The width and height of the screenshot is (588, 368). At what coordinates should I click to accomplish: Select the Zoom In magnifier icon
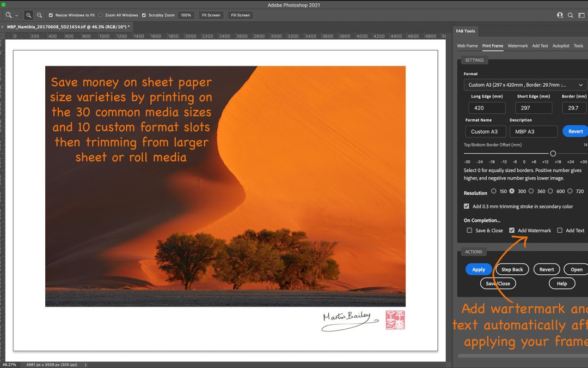(x=29, y=15)
